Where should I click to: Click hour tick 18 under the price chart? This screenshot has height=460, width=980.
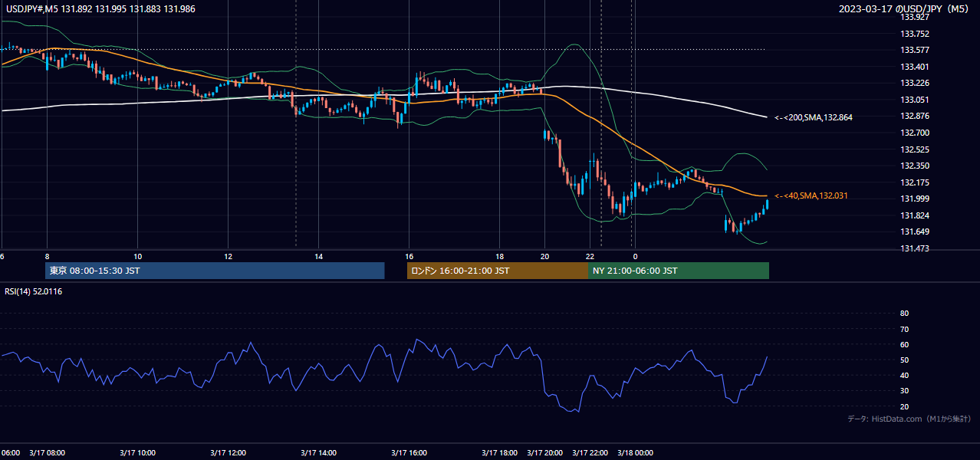tap(500, 256)
